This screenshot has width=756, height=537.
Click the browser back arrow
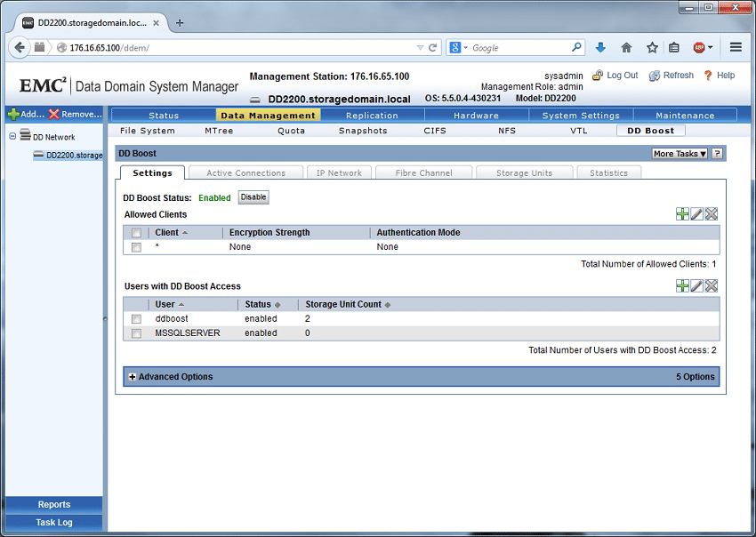pos(20,47)
